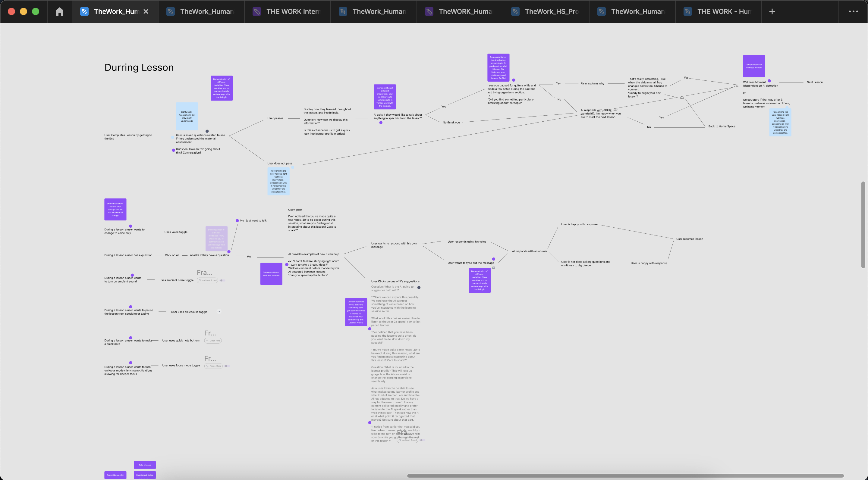The width and height of the screenshot is (868, 480).
Task: Click the small image icon near 'User wants to type out the message'
Action: [494, 268]
